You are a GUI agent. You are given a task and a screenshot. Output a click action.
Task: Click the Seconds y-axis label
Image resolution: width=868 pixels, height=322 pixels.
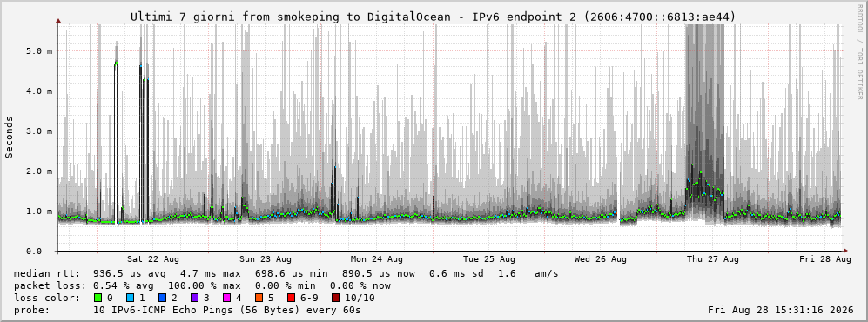[10, 137]
